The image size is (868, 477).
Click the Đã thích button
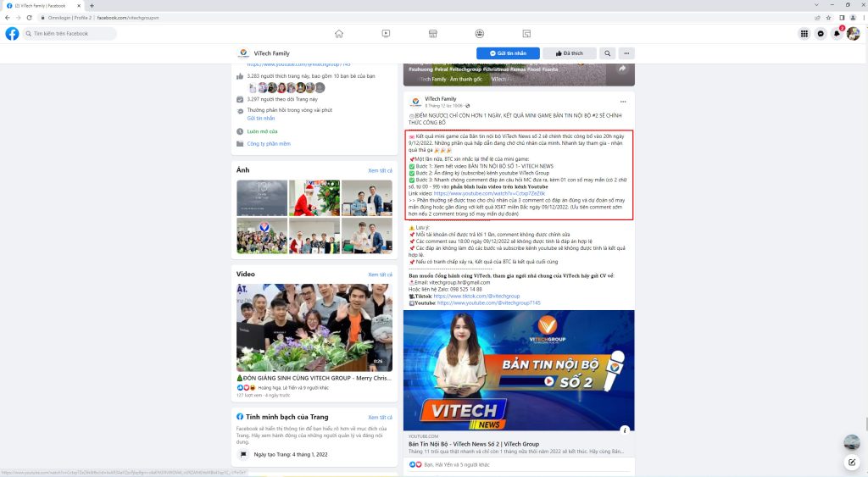569,53
